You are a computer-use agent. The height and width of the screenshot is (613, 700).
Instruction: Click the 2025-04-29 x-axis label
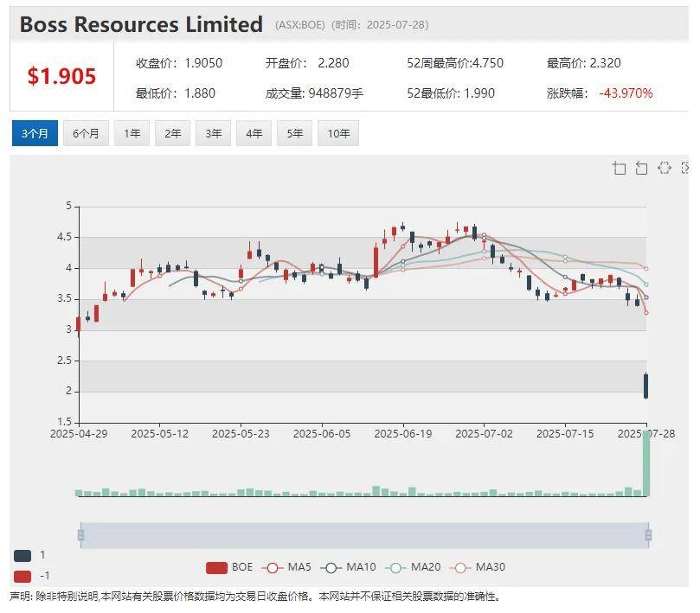(79, 434)
